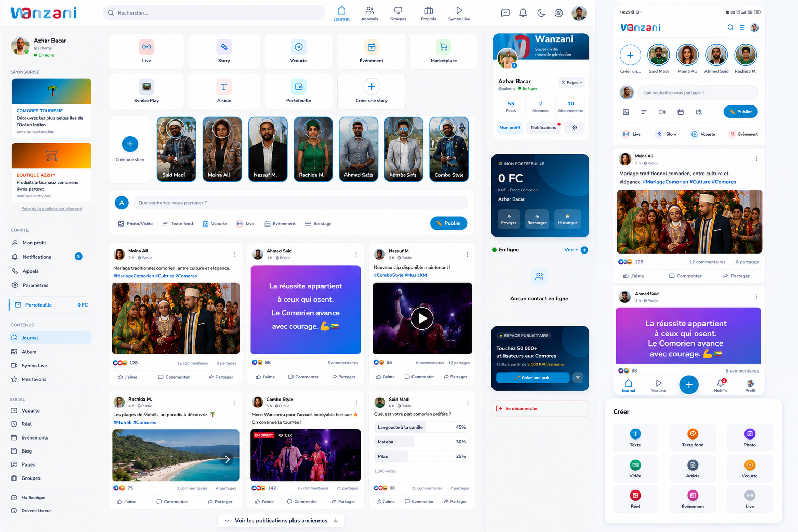Select Réel in the Créer panel
Image resolution: width=798 pixels, height=532 pixels.
[x=635, y=499]
